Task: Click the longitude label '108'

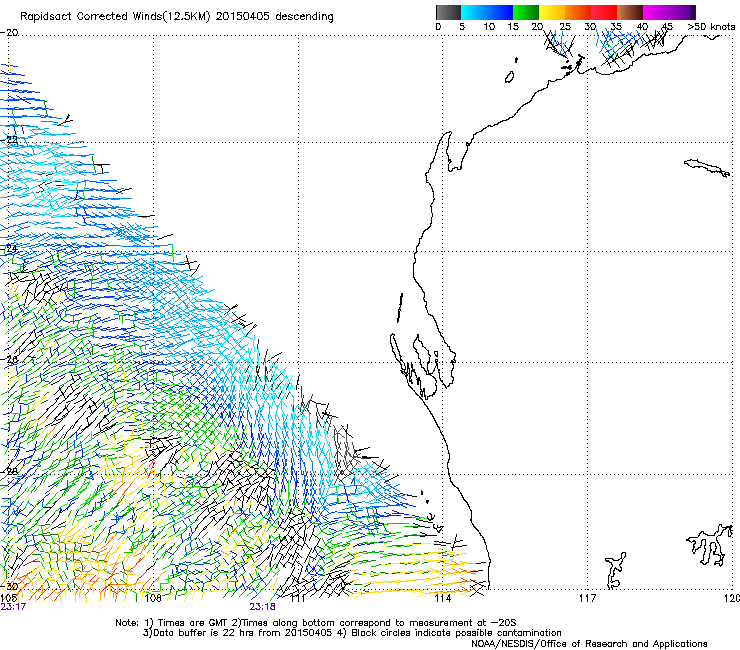Action: [153, 599]
